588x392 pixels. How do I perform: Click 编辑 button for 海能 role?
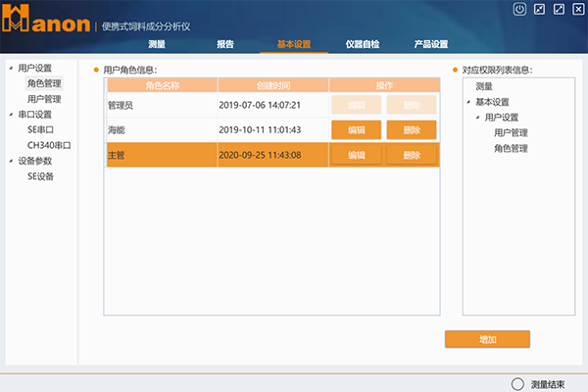(356, 129)
